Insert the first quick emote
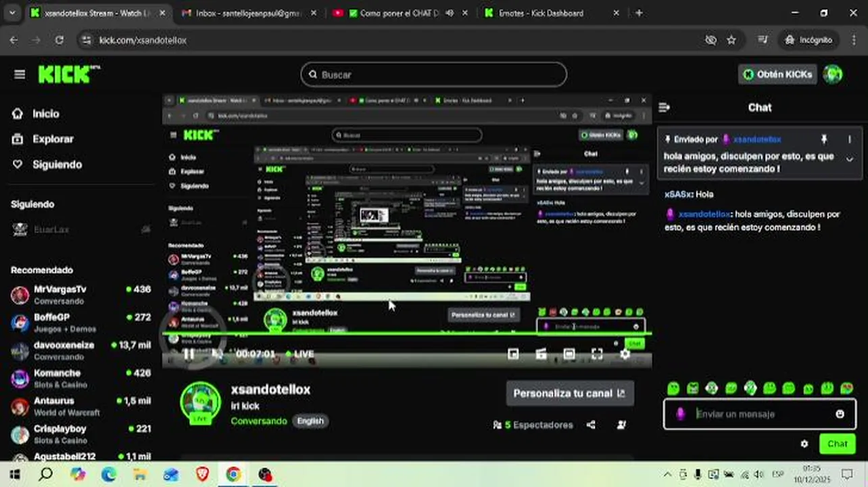The image size is (868, 487). click(673, 388)
